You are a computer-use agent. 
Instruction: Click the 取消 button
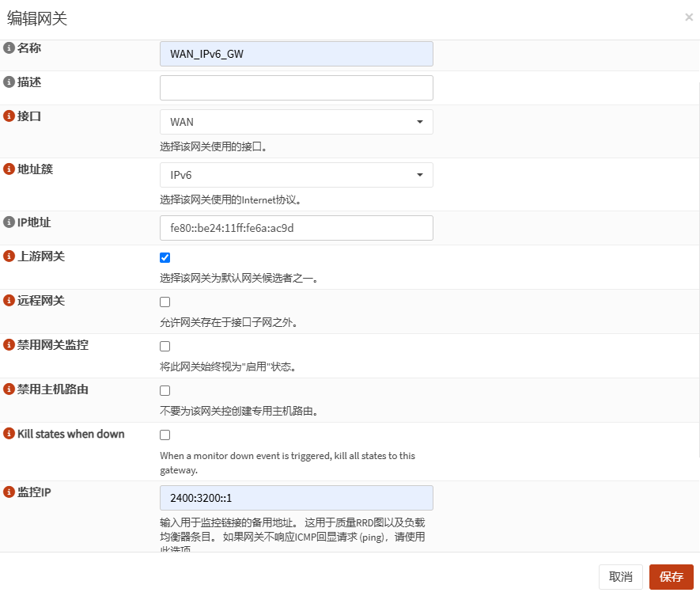coord(620,577)
